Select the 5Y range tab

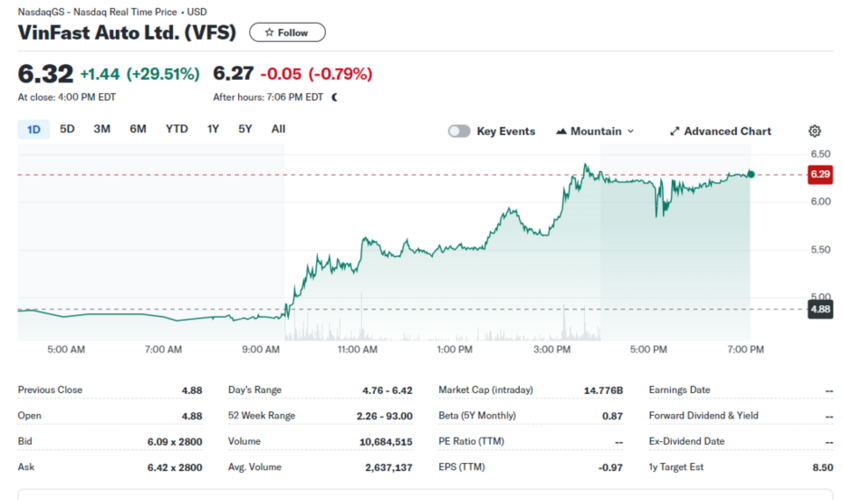245,129
